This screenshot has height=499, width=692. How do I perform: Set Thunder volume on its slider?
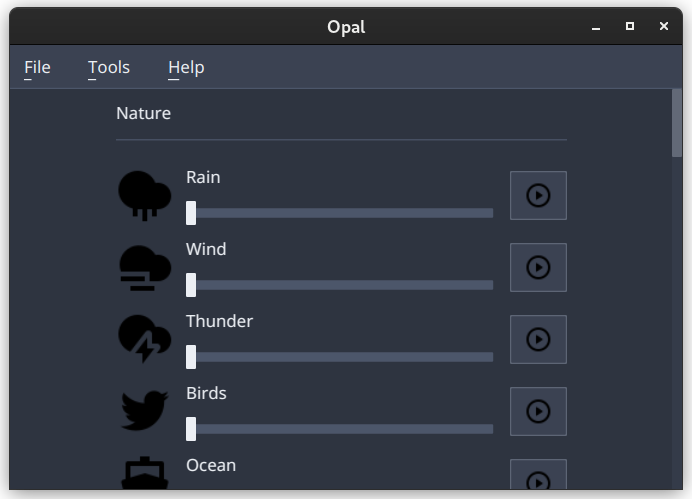339,357
